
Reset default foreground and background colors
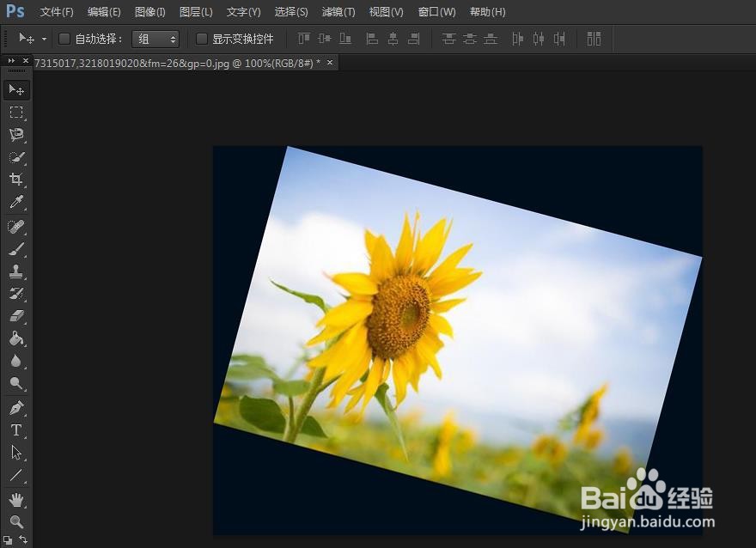(x=8, y=539)
